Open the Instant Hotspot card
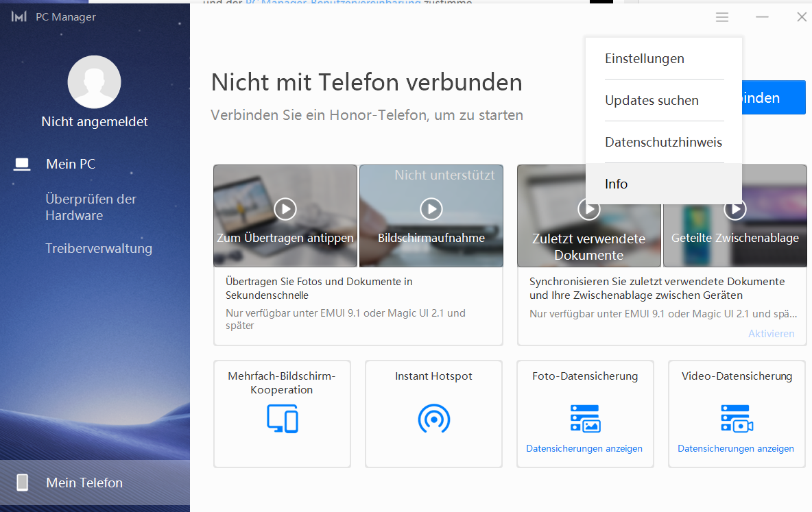This screenshot has height=512, width=812. 434,414
